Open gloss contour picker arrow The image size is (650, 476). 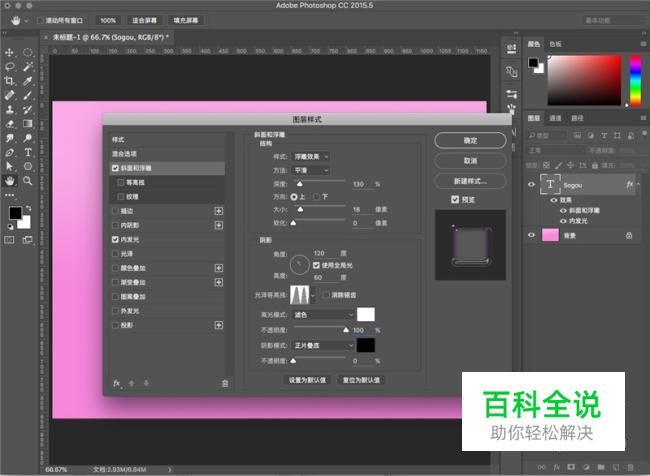coord(313,295)
